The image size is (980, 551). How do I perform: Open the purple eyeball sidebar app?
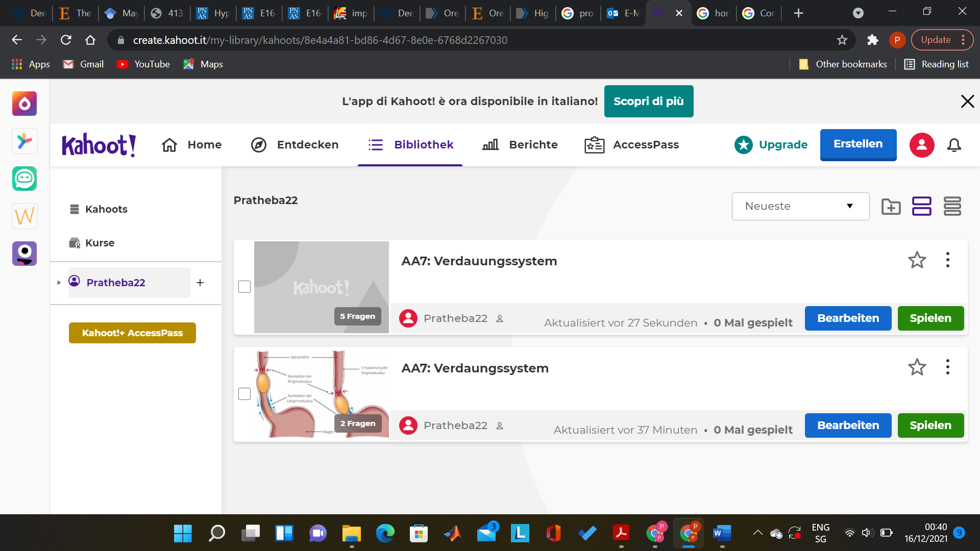(24, 254)
